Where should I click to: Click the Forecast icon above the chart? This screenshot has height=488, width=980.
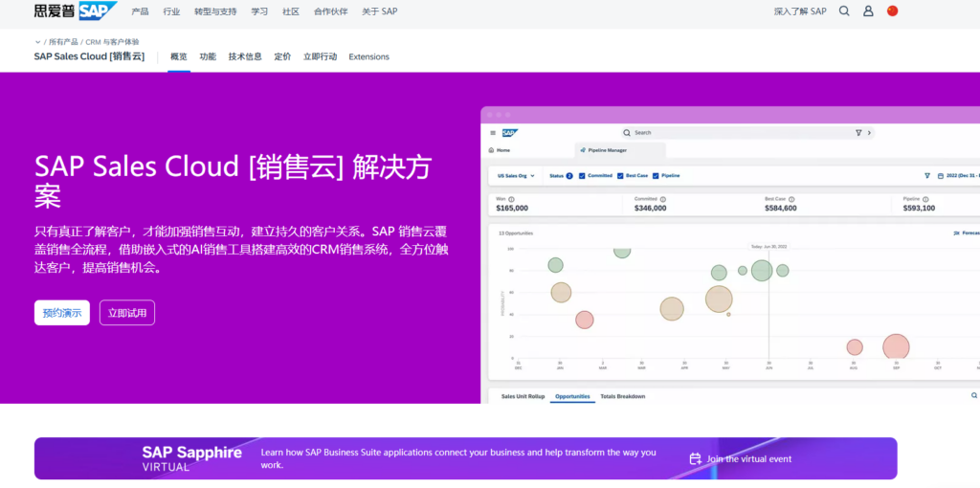point(956,233)
